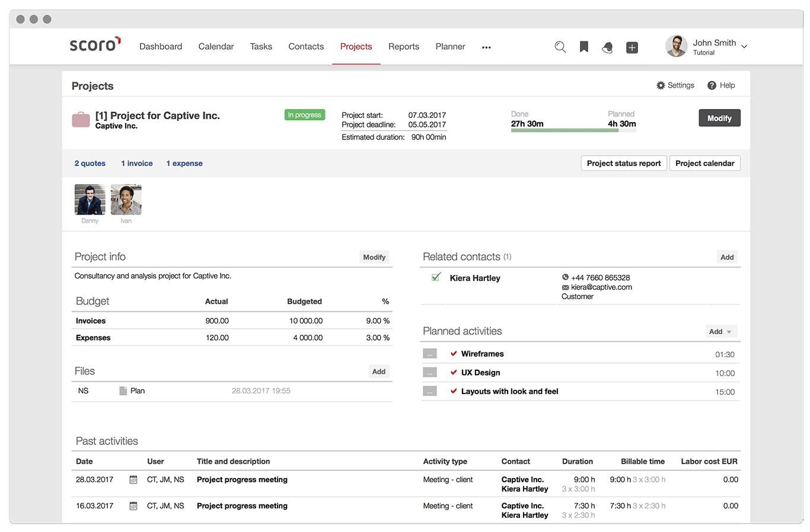The height and width of the screenshot is (532, 810).
Task: Click the Project status report button
Action: [623, 163]
